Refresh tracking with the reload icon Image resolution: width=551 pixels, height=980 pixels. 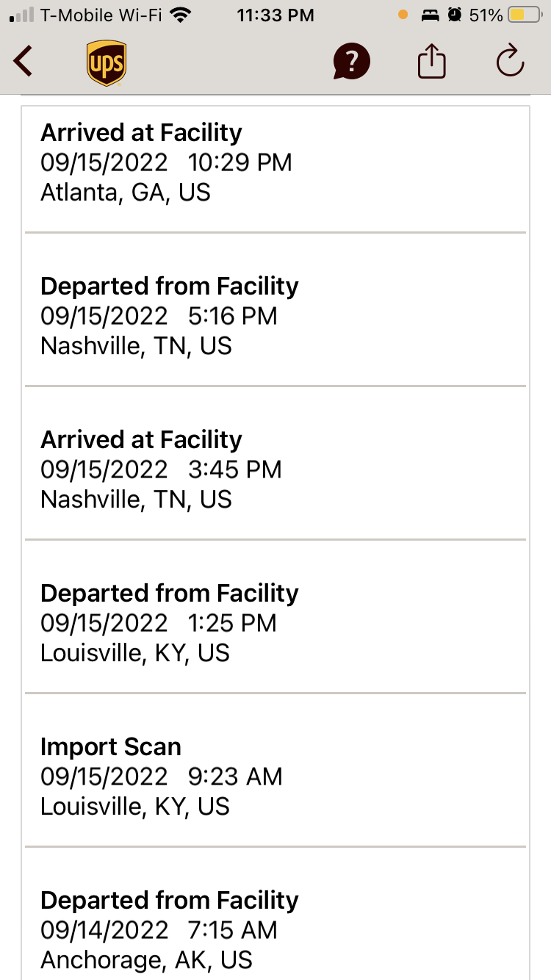(x=510, y=60)
